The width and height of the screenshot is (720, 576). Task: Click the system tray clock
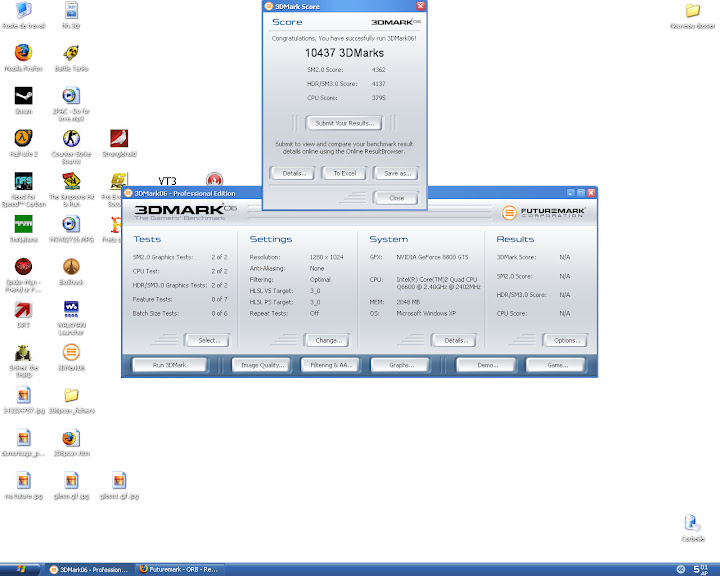pyautogui.click(x=701, y=570)
